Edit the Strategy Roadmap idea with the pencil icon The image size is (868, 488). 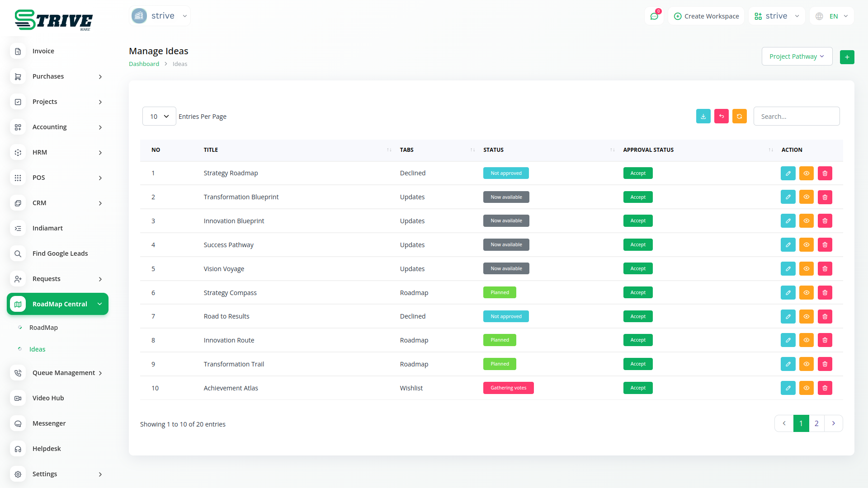788,173
